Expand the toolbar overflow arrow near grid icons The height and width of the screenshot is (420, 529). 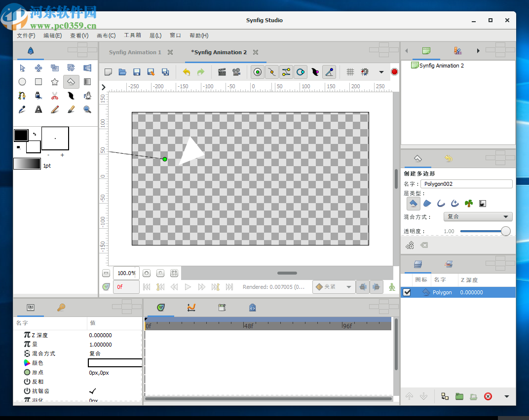pos(381,71)
